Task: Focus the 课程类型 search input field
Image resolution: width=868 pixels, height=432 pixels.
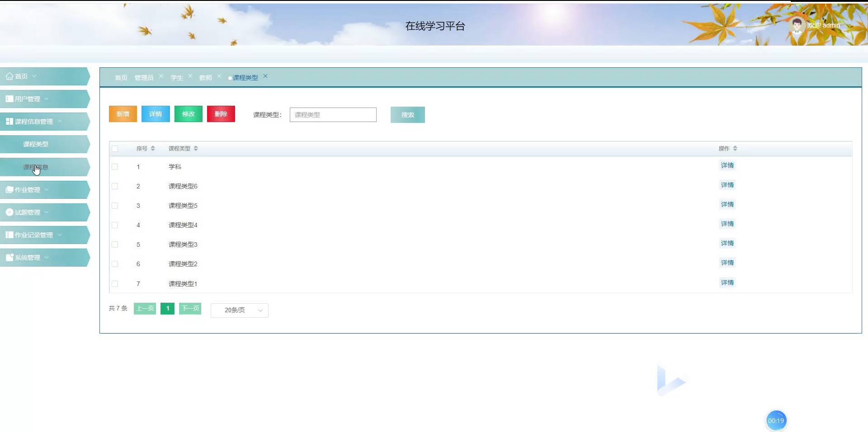Action: (333, 115)
